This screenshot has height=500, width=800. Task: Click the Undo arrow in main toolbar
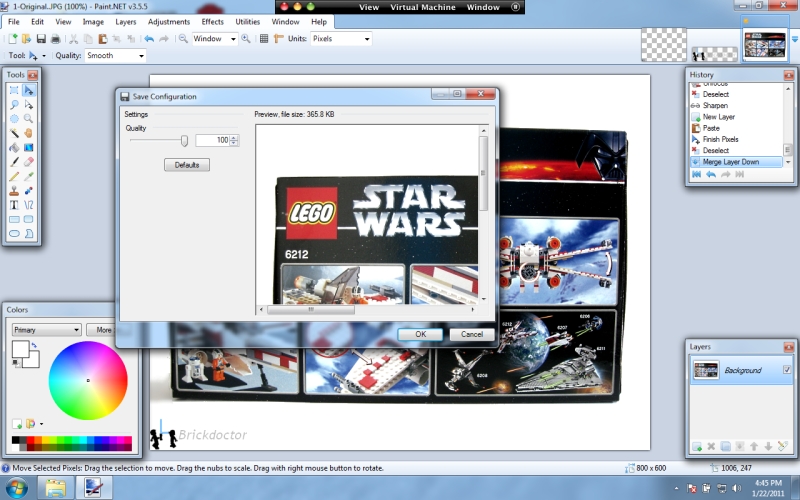[149, 39]
